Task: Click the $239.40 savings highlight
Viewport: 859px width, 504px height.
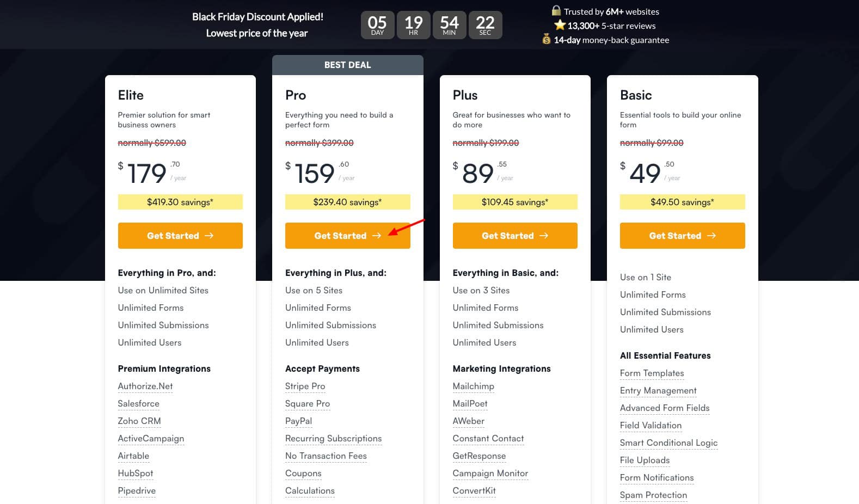Action: coord(347,202)
